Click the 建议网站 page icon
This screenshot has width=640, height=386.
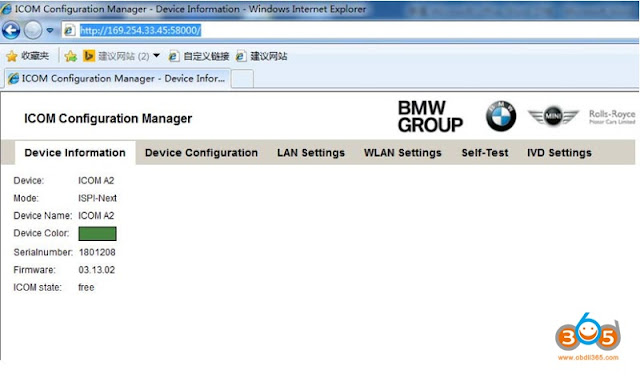pos(241,56)
